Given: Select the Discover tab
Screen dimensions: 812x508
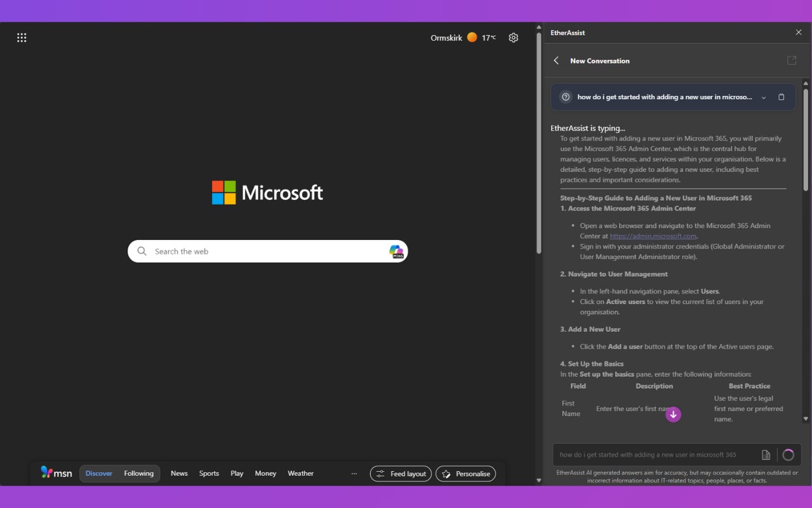Looking at the screenshot, I should coord(99,474).
